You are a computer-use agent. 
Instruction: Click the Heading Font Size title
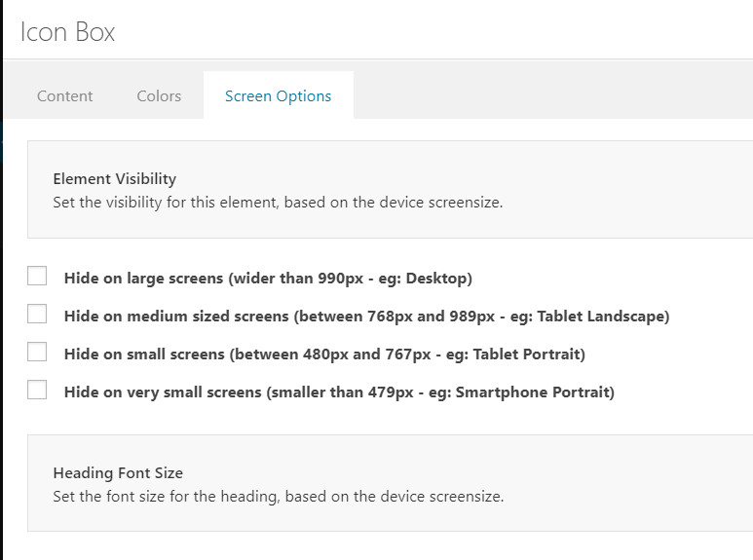(x=118, y=472)
